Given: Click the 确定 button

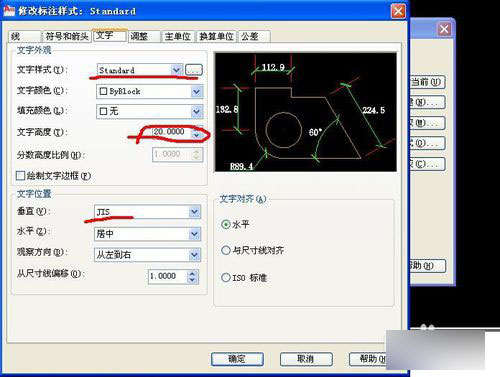Looking at the screenshot, I should pyautogui.click(x=237, y=359).
